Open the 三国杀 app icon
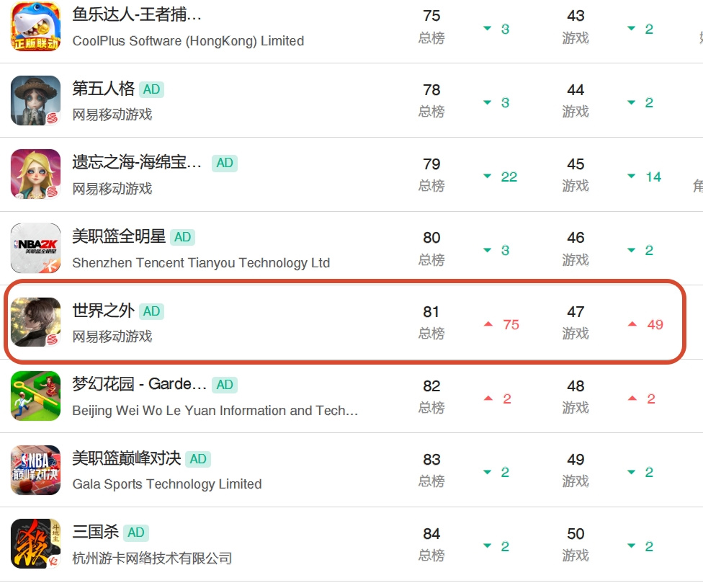 35,543
